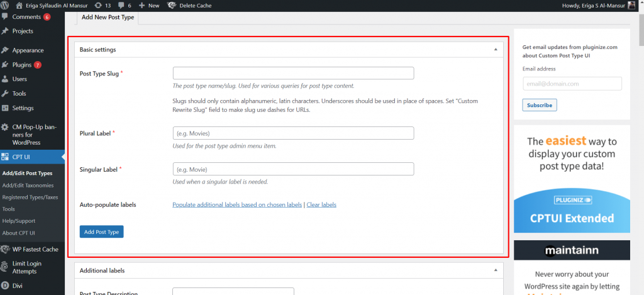Open Add/Edit Taxonomies submenu
The width and height of the screenshot is (644, 295).
(28, 186)
